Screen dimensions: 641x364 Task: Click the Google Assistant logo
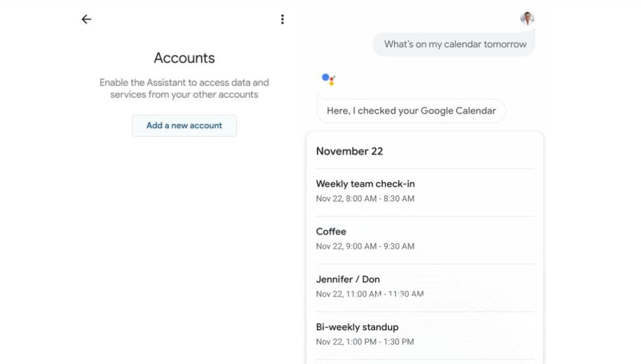[328, 80]
